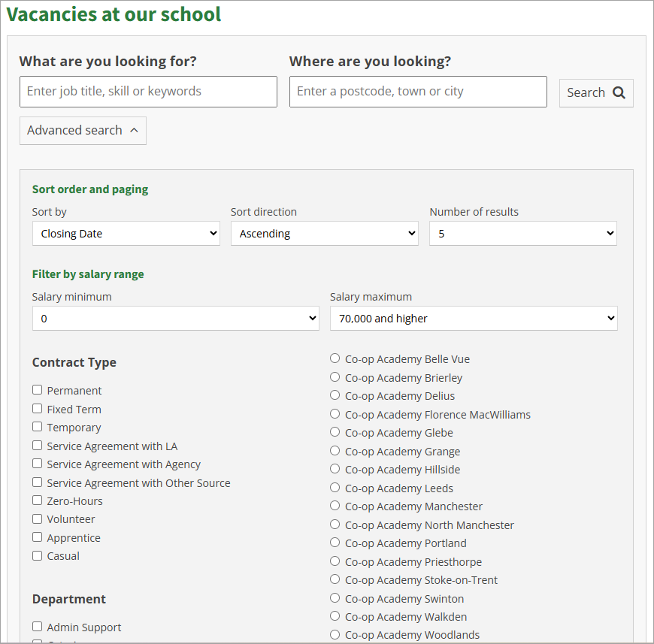This screenshot has height=644, width=654.
Task: Collapse the Advanced search panel
Action: tap(83, 130)
